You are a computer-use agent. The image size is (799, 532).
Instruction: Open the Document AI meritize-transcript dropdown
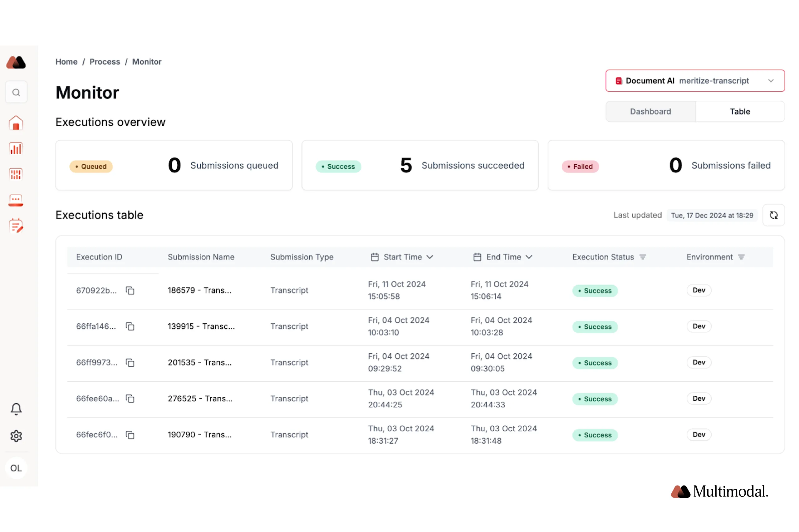(x=695, y=81)
